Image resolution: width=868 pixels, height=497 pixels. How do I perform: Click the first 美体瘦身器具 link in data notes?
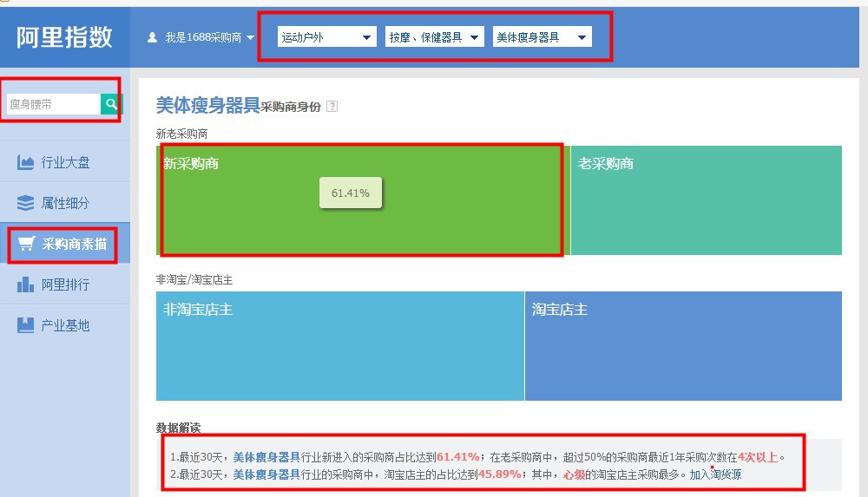click(266, 457)
